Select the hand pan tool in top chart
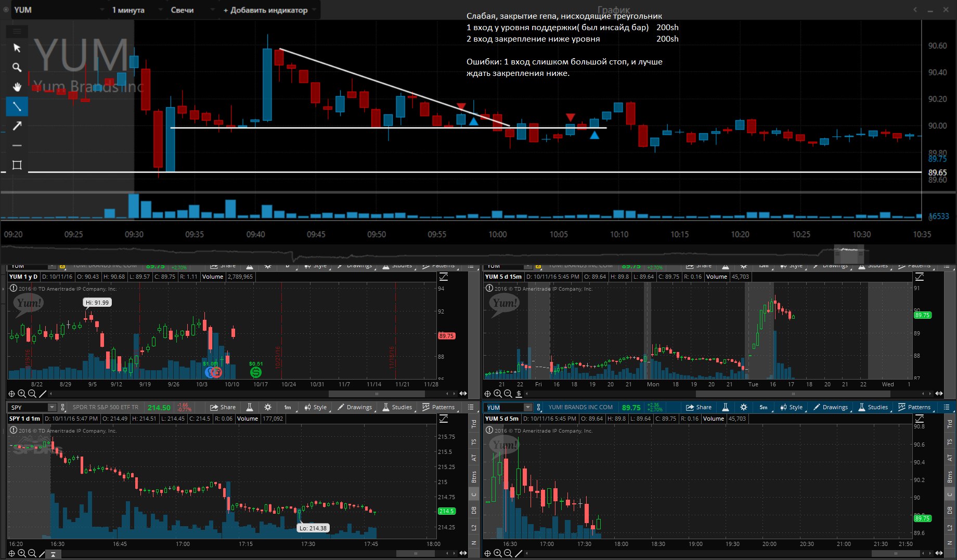The width and height of the screenshot is (957, 560). [17, 87]
